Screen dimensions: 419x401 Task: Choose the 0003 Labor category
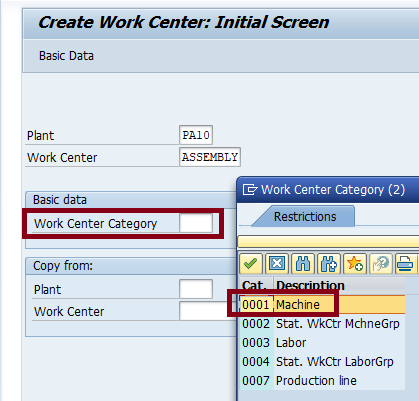tap(323, 343)
